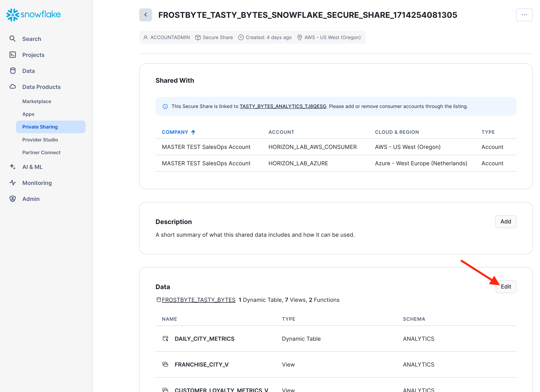Click the Projects terminal icon
Viewport: 540px width, 392px height.
pos(12,55)
